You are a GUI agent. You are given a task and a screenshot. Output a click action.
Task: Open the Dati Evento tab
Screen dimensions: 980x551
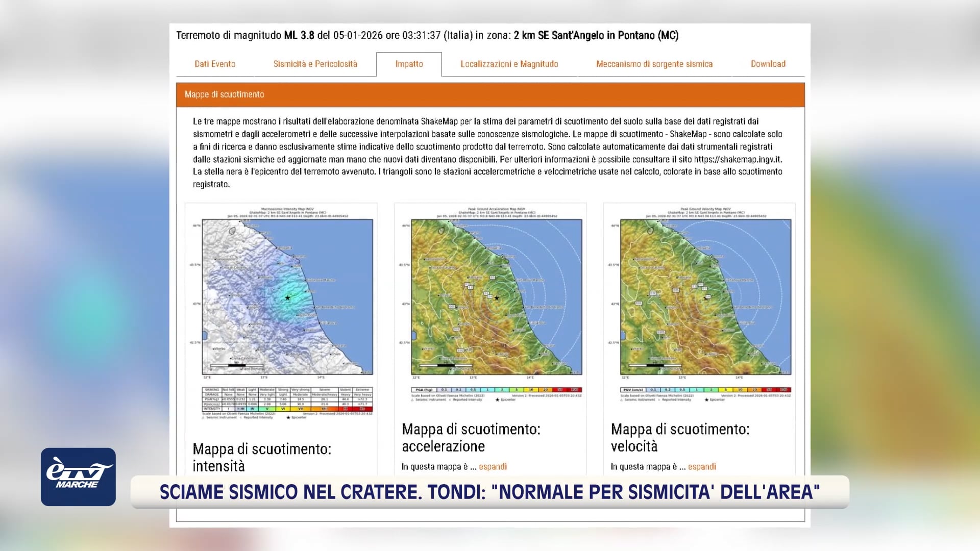[x=215, y=64]
